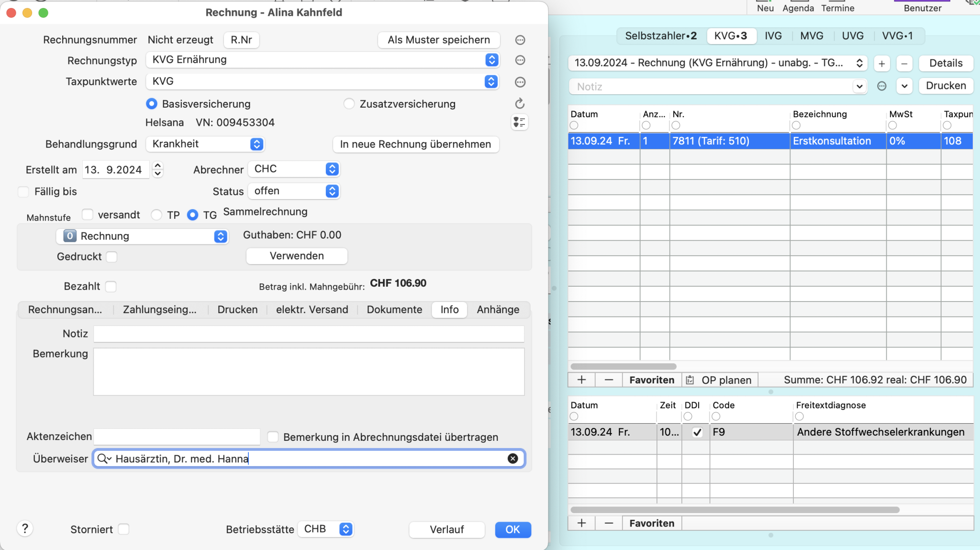Open Betriebsstätte CHB dropdown
The image size is (980, 550).
(325, 529)
